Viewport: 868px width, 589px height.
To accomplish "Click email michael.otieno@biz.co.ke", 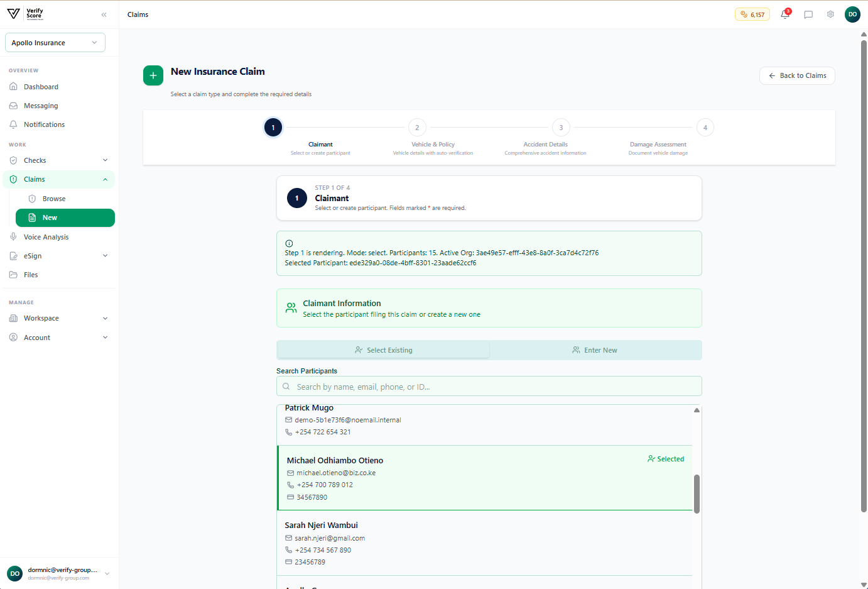I will click(x=336, y=473).
